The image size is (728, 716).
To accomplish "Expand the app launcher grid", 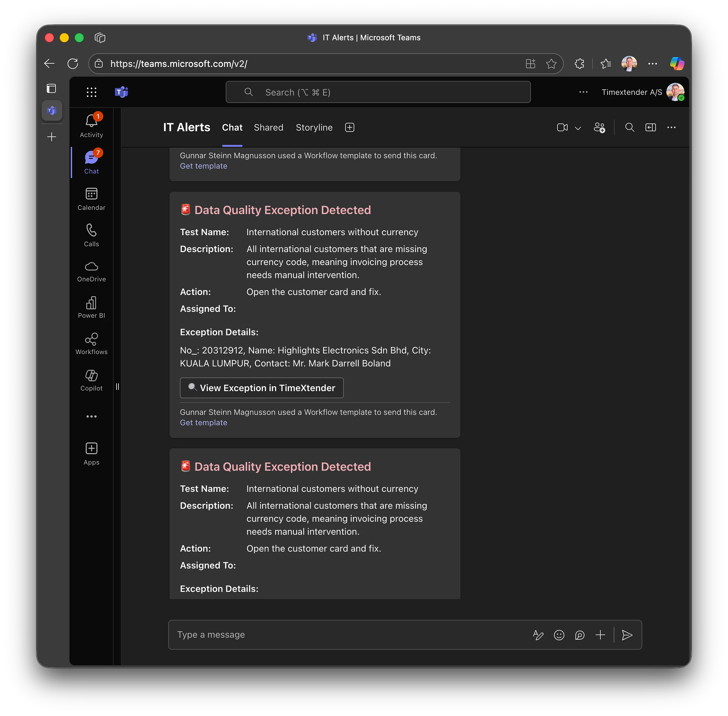I will pyautogui.click(x=91, y=92).
